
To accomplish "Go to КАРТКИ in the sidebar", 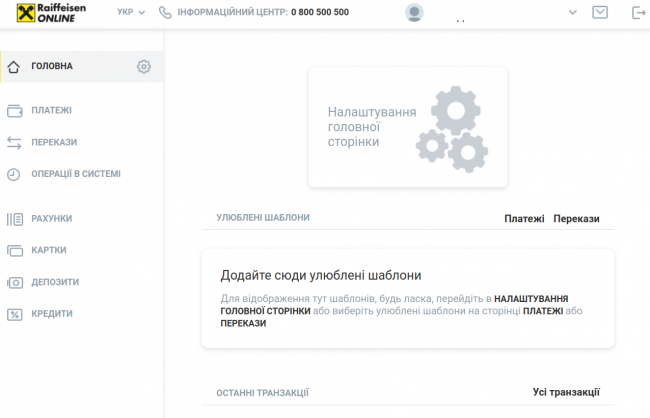I will click(49, 250).
